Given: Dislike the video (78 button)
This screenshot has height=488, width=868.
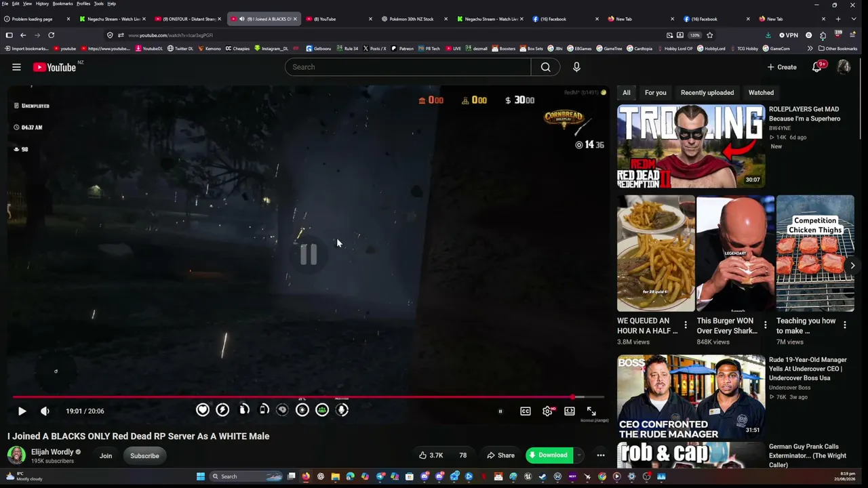Looking at the screenshot, I should (463, 455).
